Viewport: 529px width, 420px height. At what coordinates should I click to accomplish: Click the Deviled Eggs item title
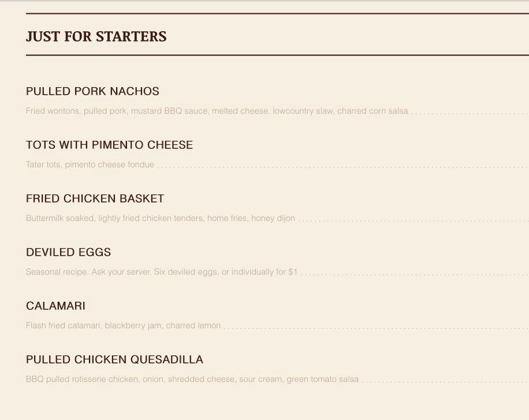[68, 252]
